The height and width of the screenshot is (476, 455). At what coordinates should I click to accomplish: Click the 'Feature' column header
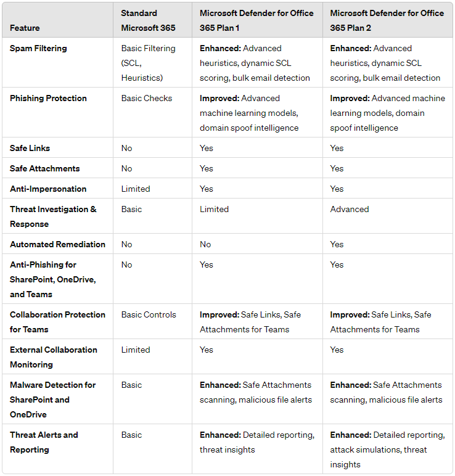tap(25, 28)
